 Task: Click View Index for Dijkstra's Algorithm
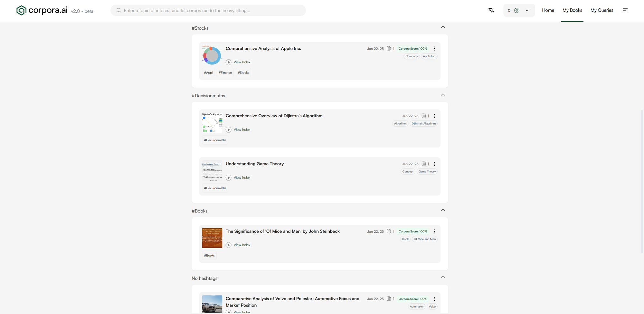(x=242, y=130)
